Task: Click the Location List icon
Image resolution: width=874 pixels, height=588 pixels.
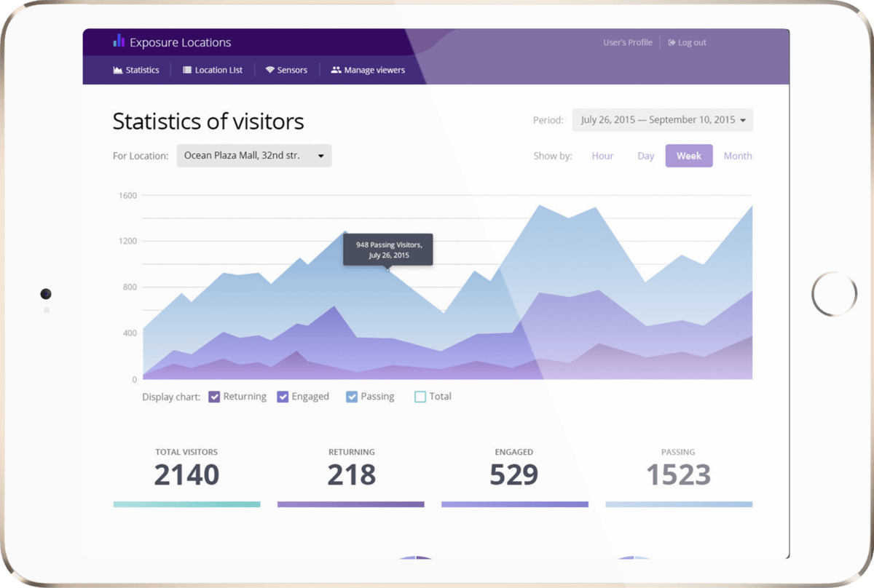Action: [x=187, y=71]
